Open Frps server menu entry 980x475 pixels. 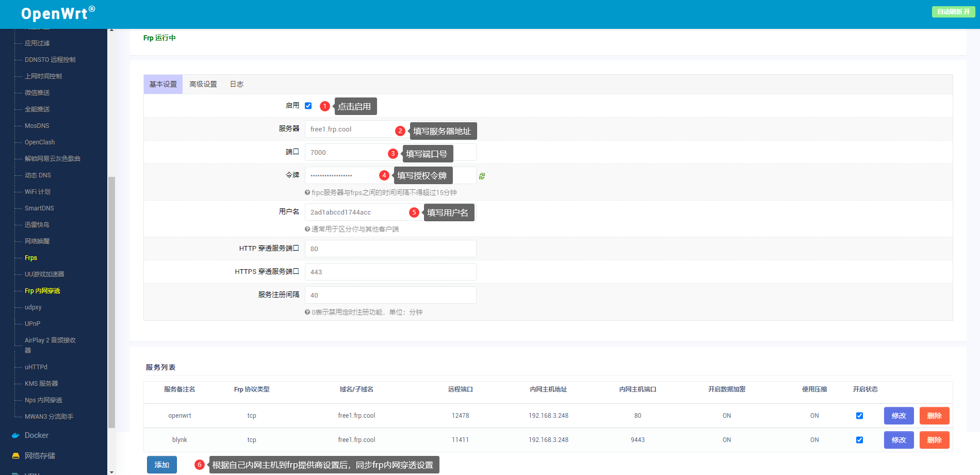[31, 258]
